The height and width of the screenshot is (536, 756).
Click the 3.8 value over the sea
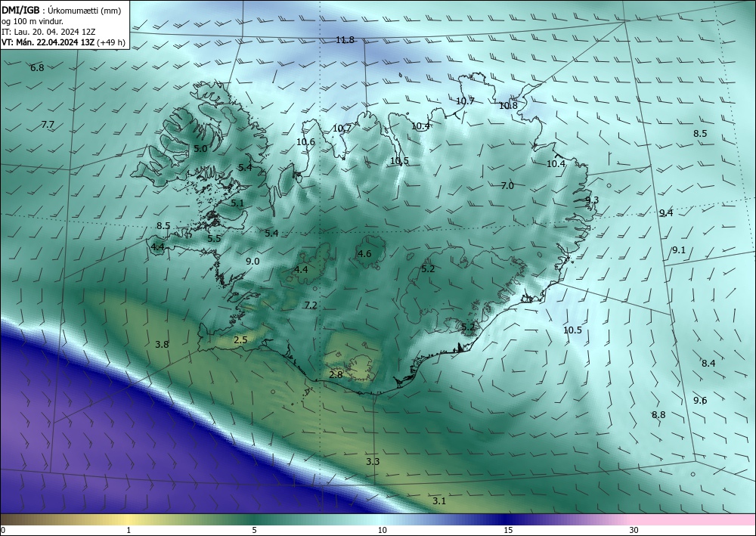[x=162, y=345]
